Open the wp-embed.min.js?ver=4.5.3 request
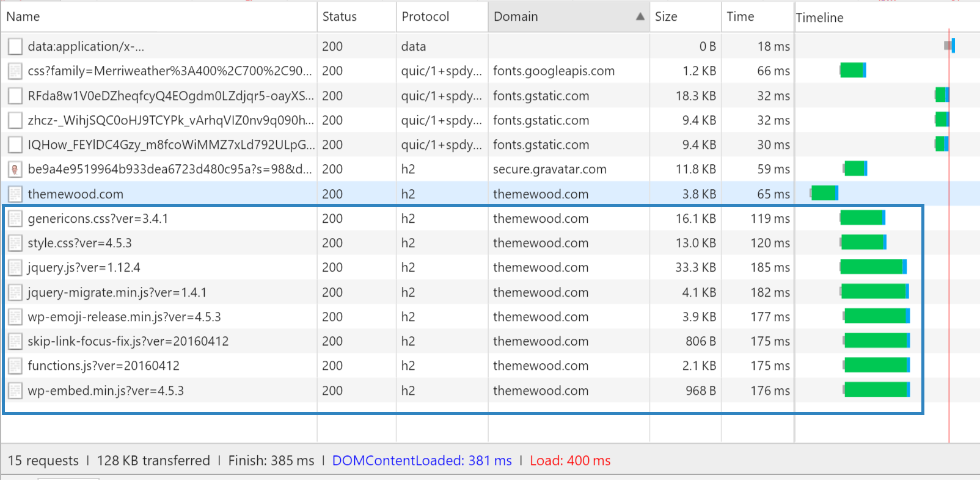980x481 pixels. [x=106, y=391]
